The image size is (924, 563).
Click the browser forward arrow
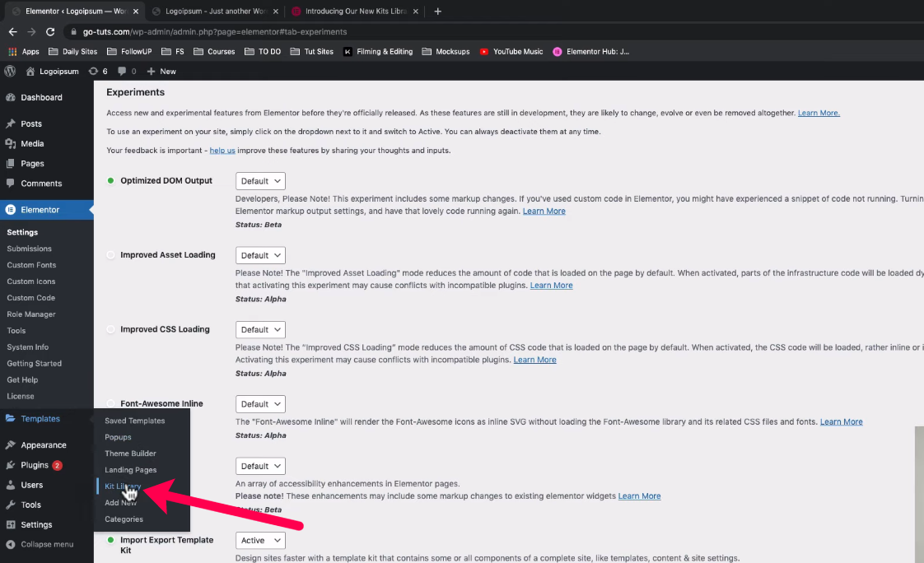tap(32, 32)
